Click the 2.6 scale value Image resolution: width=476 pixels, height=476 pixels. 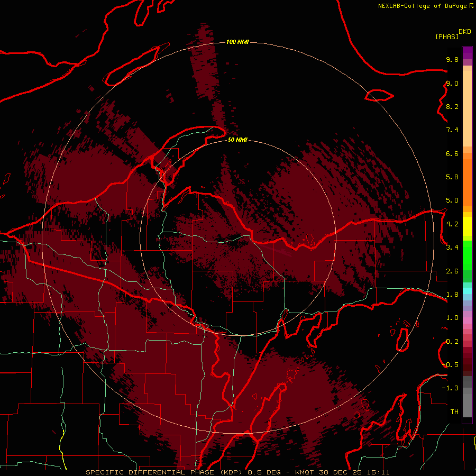[452, 271]
